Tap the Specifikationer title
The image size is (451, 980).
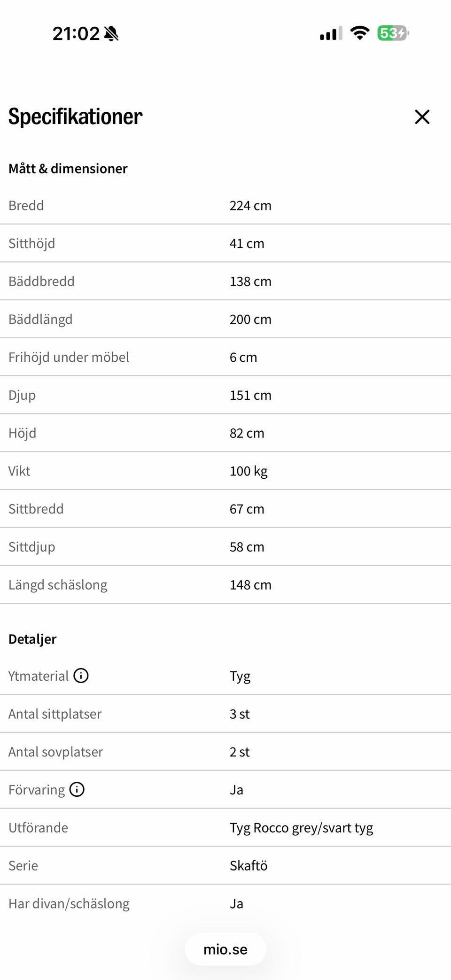(75, 117)
